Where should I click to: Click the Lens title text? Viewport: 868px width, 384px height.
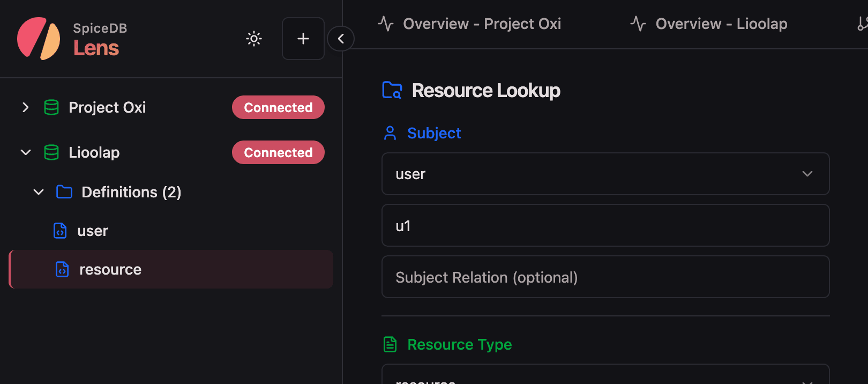tap(96, 48)
